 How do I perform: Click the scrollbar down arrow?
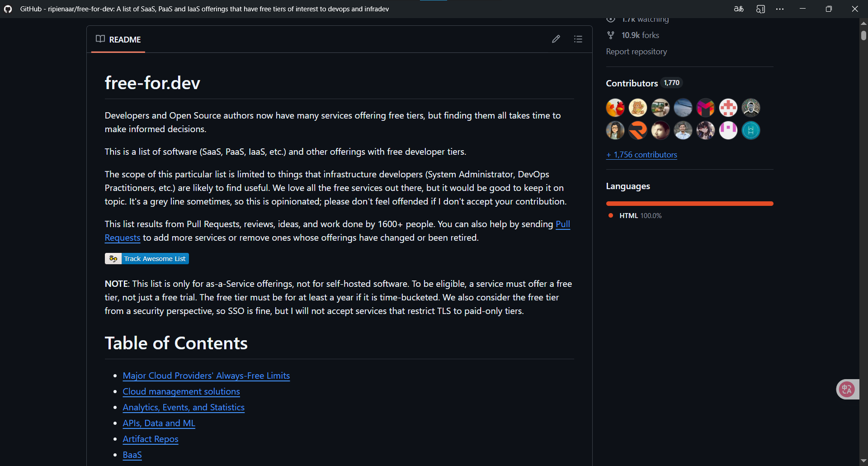pos(863,461)
